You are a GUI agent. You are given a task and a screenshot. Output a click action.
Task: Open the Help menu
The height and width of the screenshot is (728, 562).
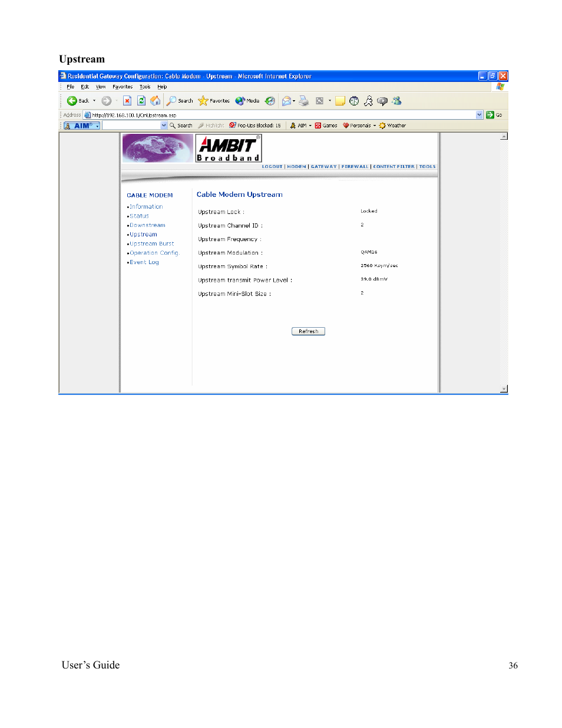tap(162, 87)
